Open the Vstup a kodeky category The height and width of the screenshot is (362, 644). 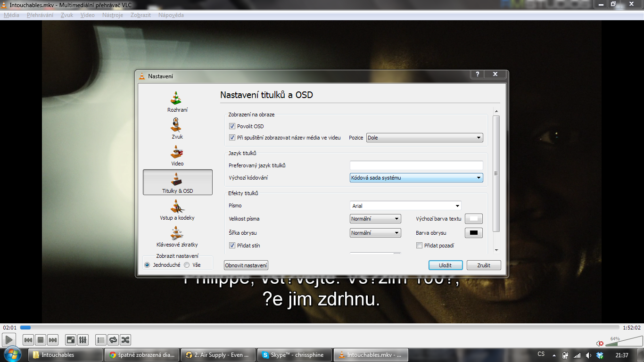(177, 210)
